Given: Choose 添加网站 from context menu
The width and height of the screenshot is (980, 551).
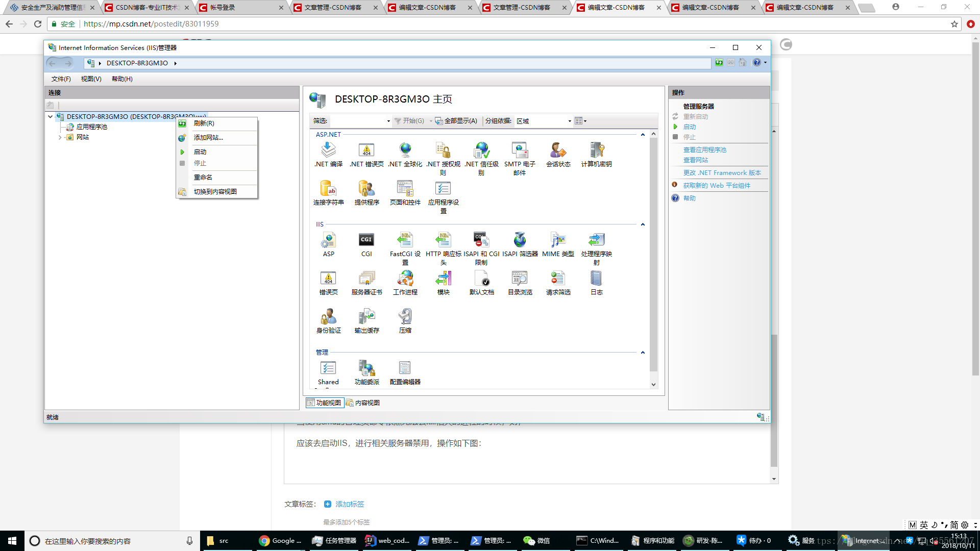Looking at the screenshot, I should click(x=208, y=138).
